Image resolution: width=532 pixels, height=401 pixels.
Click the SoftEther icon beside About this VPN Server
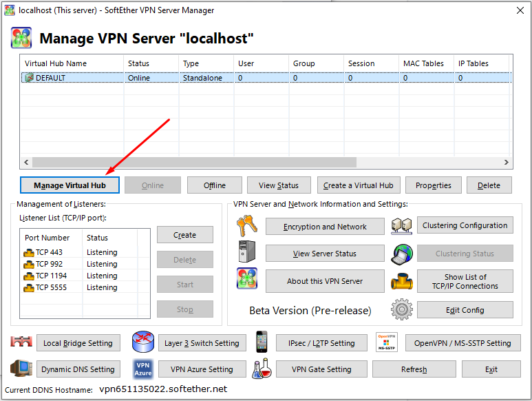247,278
